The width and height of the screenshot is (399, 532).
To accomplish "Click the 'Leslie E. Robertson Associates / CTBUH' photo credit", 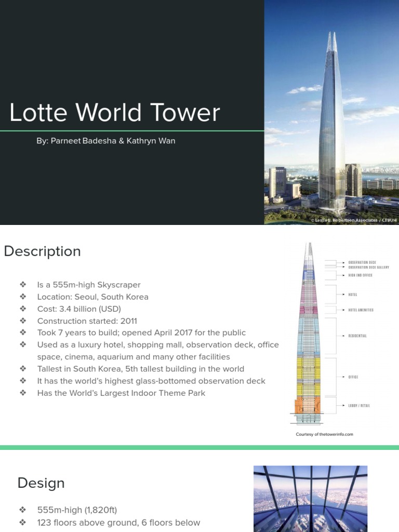I will tap(353, 220).
